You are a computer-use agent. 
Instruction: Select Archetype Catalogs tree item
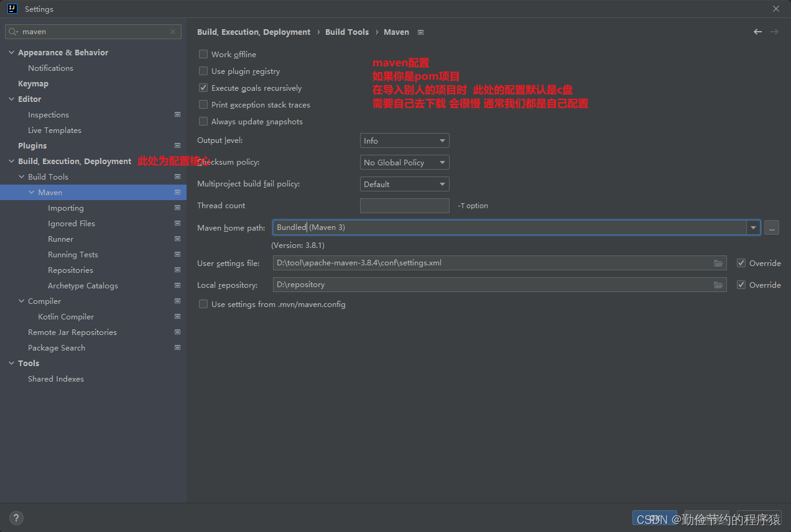coord(83,285)
